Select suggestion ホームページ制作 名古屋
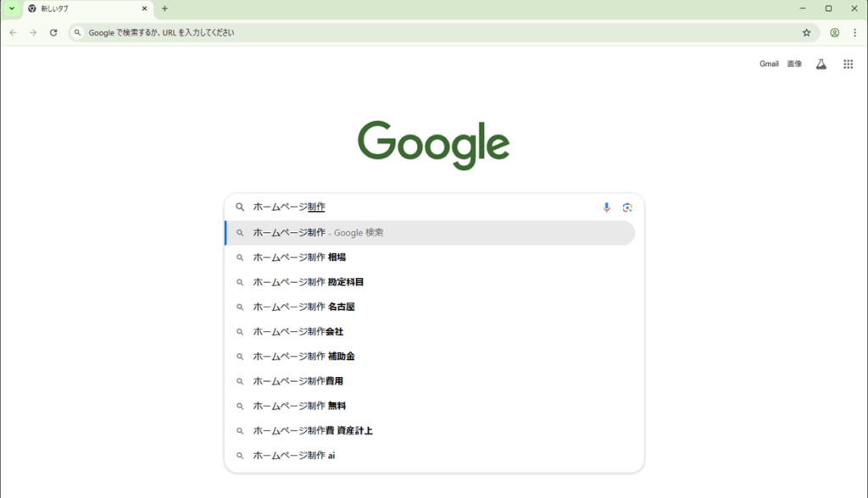Image resolution: width=868 pixels, height=498 pixels. [430, 307]
